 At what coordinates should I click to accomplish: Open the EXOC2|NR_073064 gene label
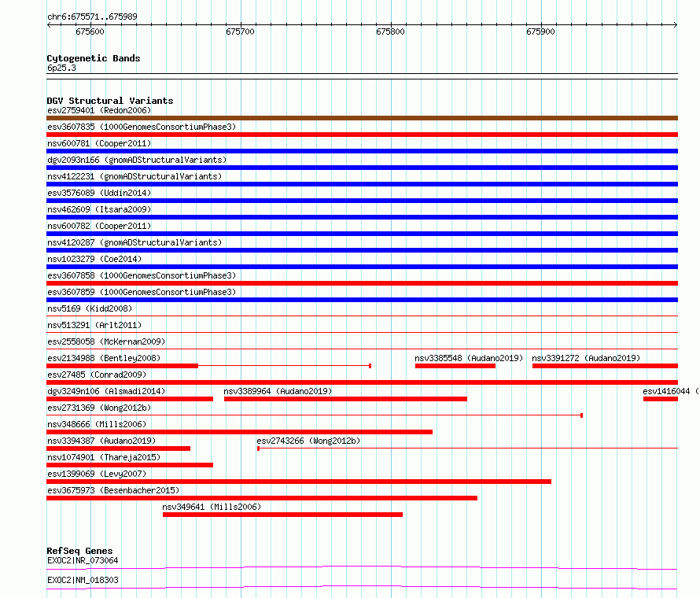tap(83, 560)
